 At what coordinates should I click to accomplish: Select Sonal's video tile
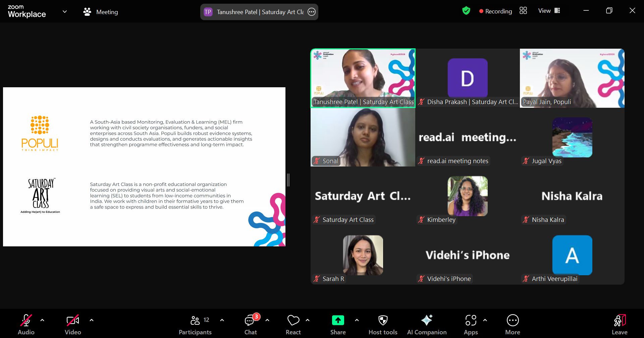tap(363, 137)
